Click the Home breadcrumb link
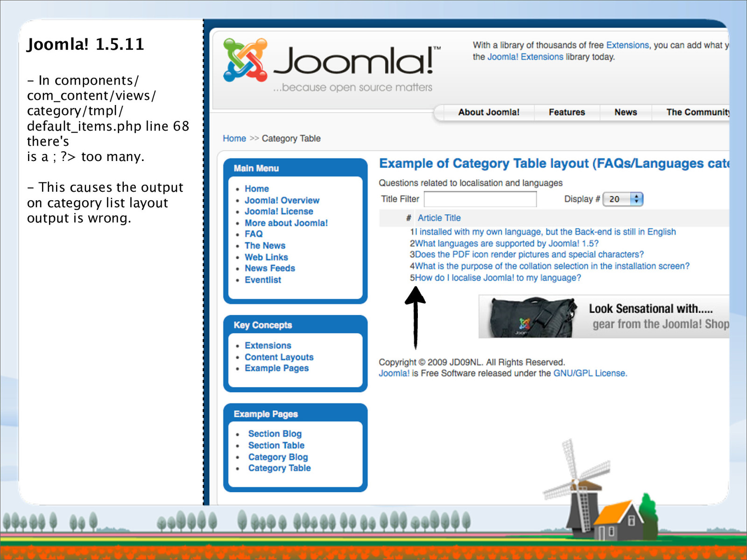The image size is (747, 560). tap(234, 138)
